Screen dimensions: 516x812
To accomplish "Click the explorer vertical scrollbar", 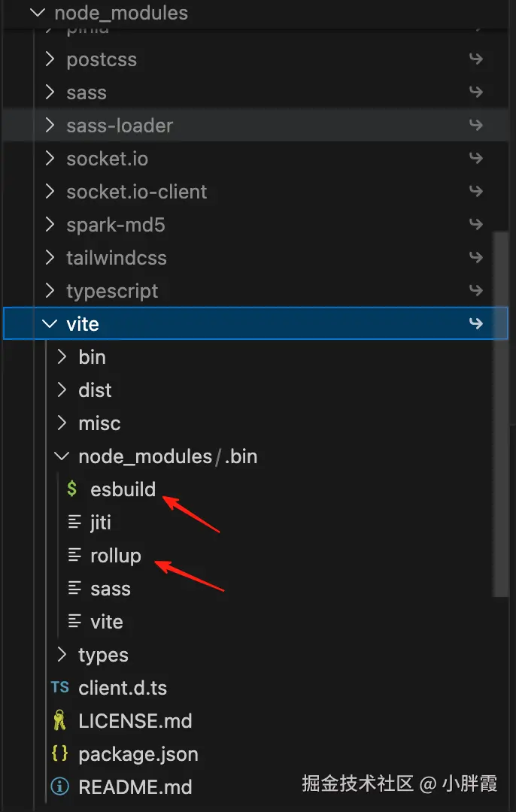I will pyautogui.click(x=500, y=414).
